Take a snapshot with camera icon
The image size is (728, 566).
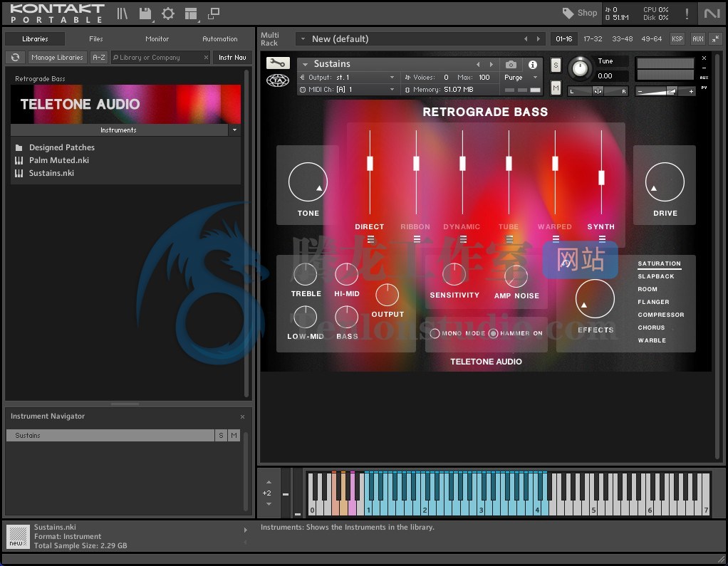(x=511, y=65)
